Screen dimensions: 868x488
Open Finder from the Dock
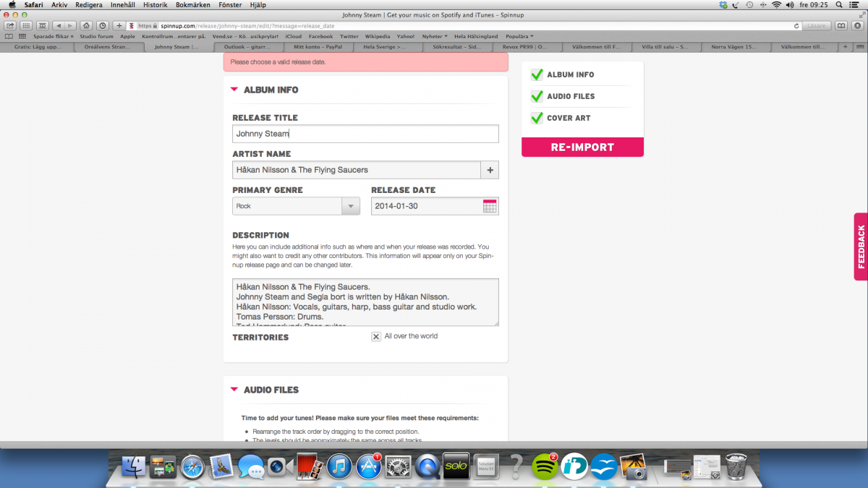[x=135, y=466]
